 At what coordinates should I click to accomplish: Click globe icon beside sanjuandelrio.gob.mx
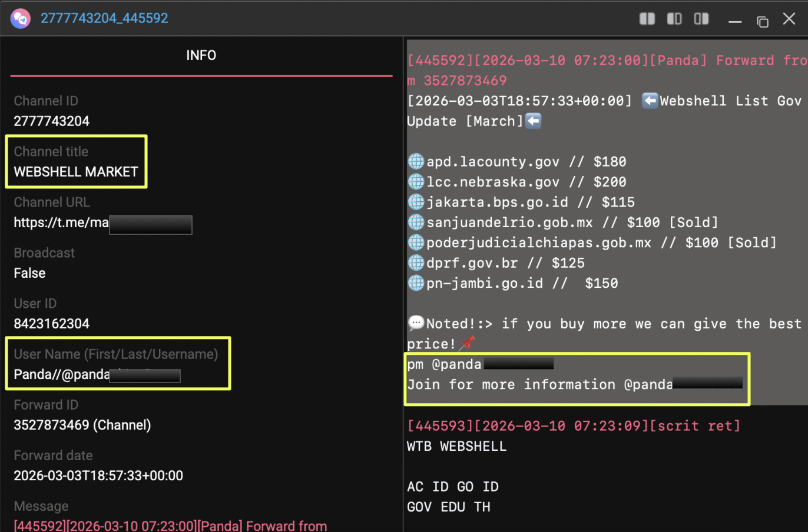(x=416, y=222)
